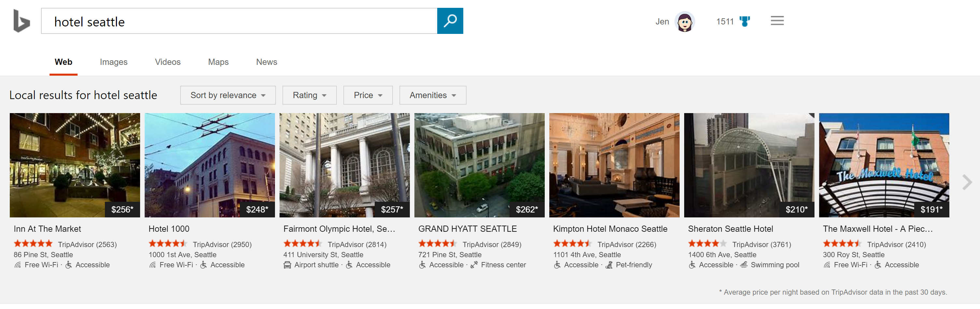
Task: Open the Kimpton Hotel Monaco Seattle link
Action: tap(610, 229)
